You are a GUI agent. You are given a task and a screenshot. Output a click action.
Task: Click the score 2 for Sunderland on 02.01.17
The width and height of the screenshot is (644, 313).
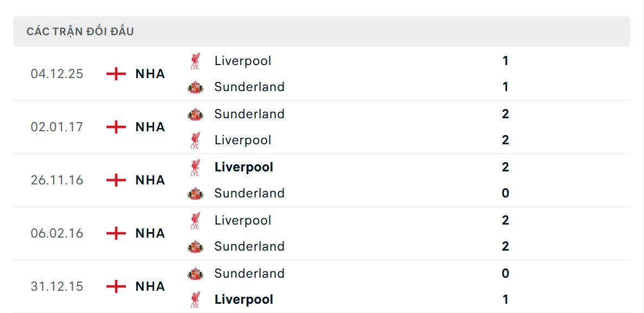505,114
